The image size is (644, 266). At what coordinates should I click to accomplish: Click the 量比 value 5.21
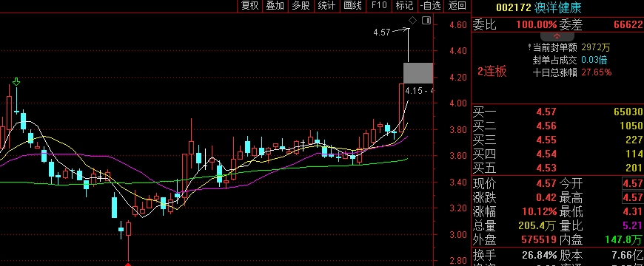(632, 225)
